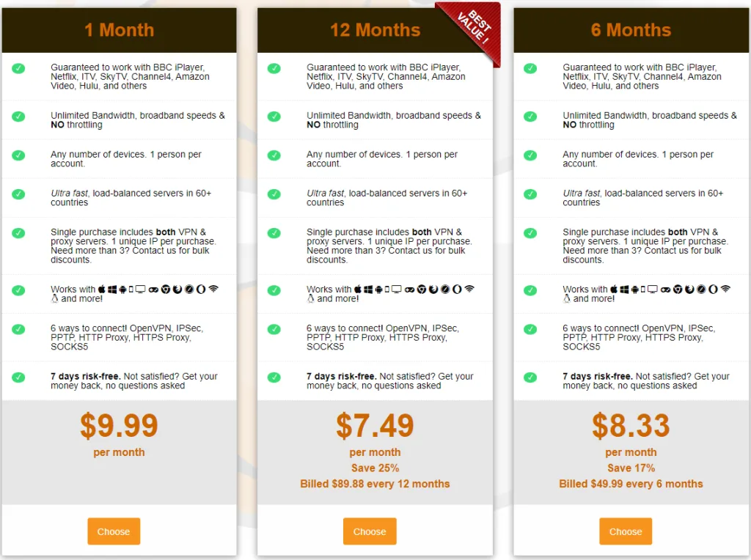
Task: Choose the 6 Months plan
Action: click(x=626, y=531)
